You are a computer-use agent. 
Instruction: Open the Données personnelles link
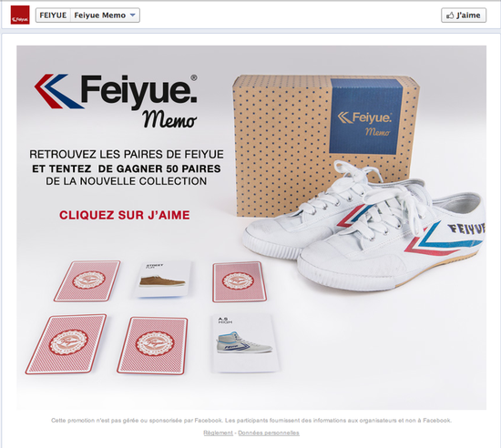click(x=269, y=433)
